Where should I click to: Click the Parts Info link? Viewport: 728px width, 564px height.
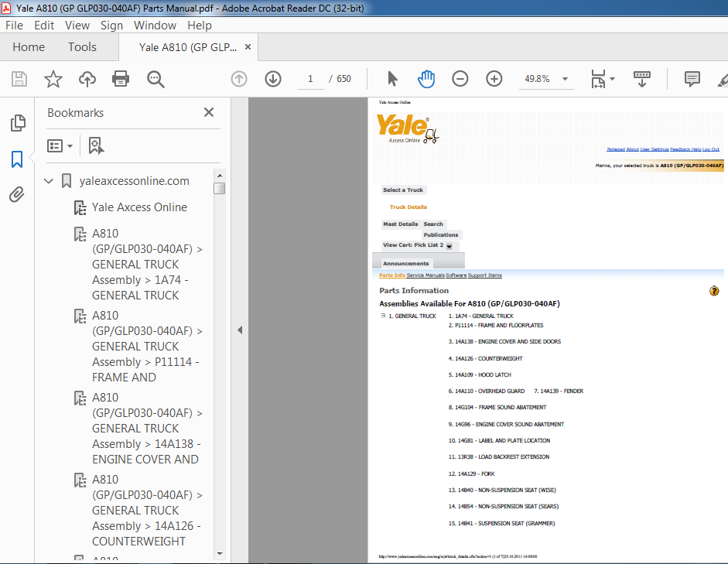coord(392,275)
